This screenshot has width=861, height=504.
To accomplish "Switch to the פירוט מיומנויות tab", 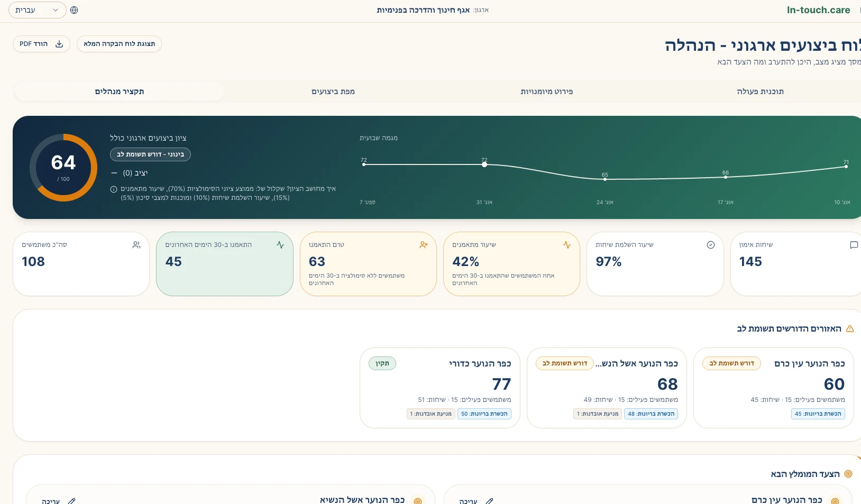I will coord(547,91).
